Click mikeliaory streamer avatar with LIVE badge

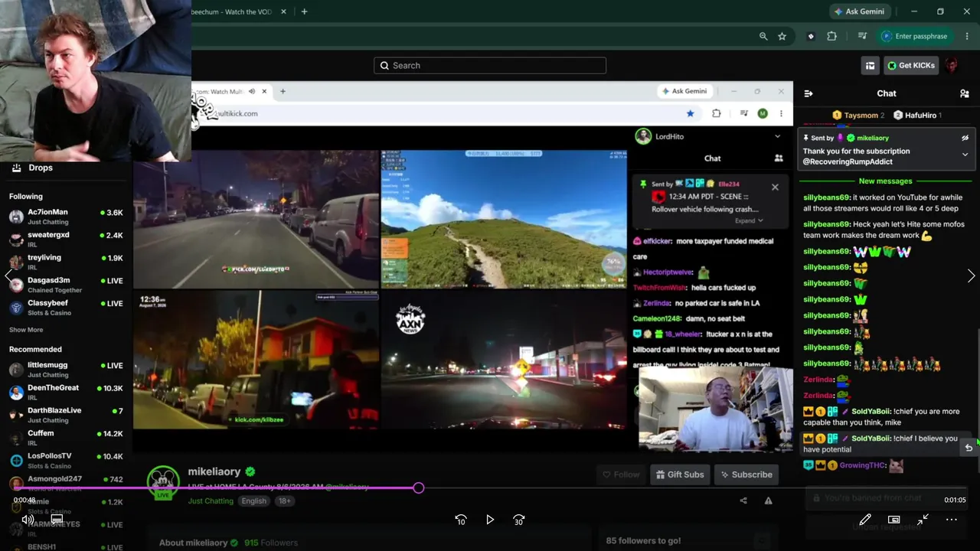tap(162, 482)
